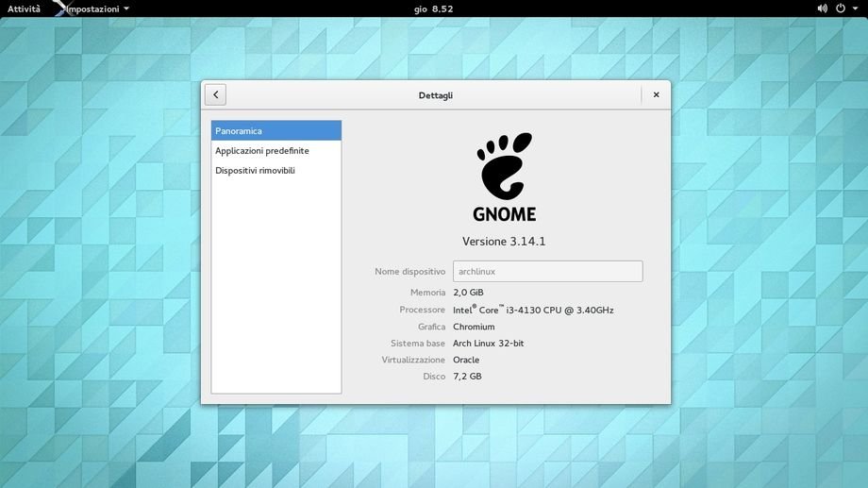Viewport: 868px width, 488px height.
Task: Click the Arch Linux 32-bit value
Action: [x=488, y=344]
